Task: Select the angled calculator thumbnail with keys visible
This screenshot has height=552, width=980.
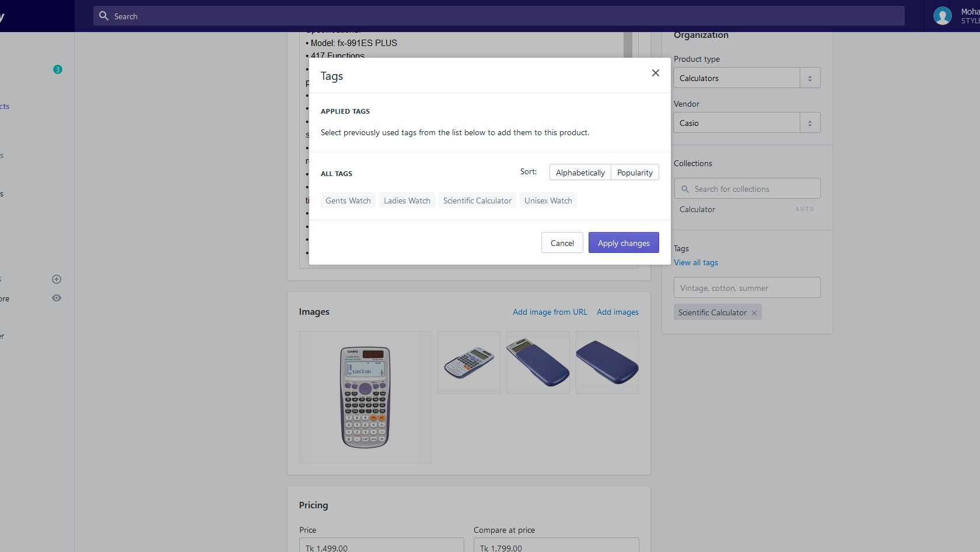Action: 469,363
